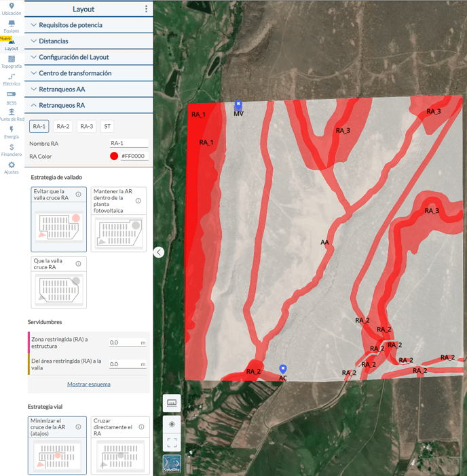Go to the Eléctrico sidebar section
This screenshot has height=476, width=467.
[x=12, y=79]
